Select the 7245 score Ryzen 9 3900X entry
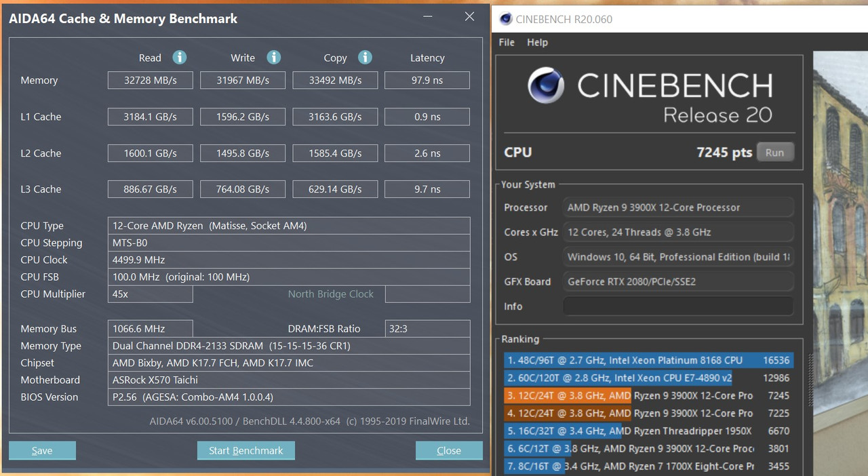 click(x=648, y=395)
